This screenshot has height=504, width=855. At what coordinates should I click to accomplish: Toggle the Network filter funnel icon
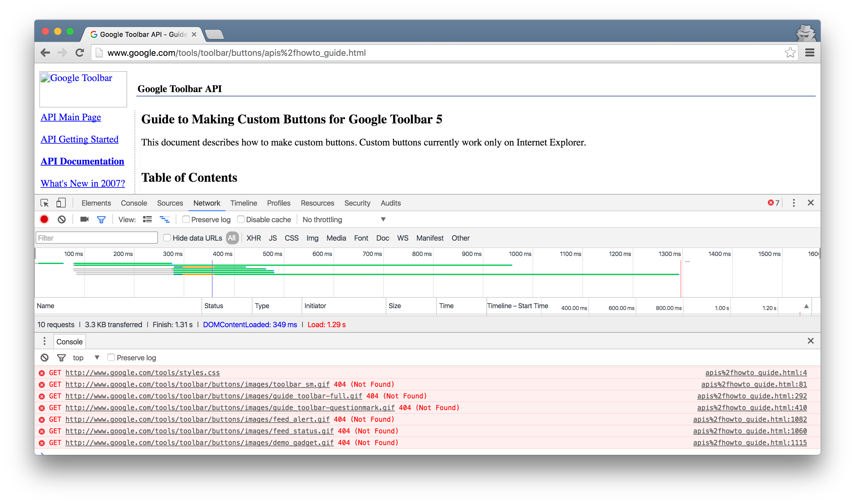click(x=101, y=220)
